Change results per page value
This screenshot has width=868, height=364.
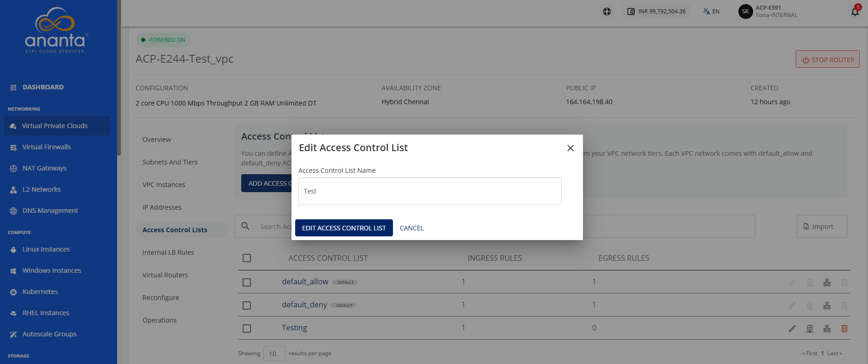274,354
